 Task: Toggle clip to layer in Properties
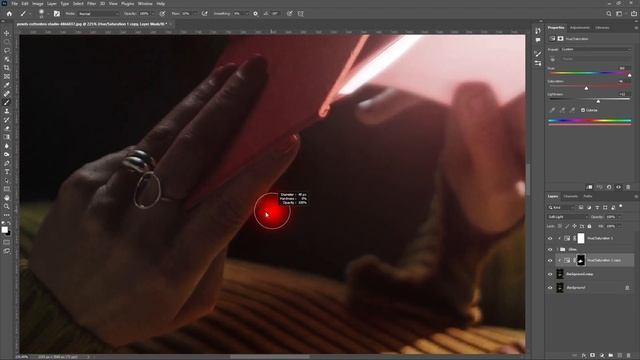pos(589,187)
